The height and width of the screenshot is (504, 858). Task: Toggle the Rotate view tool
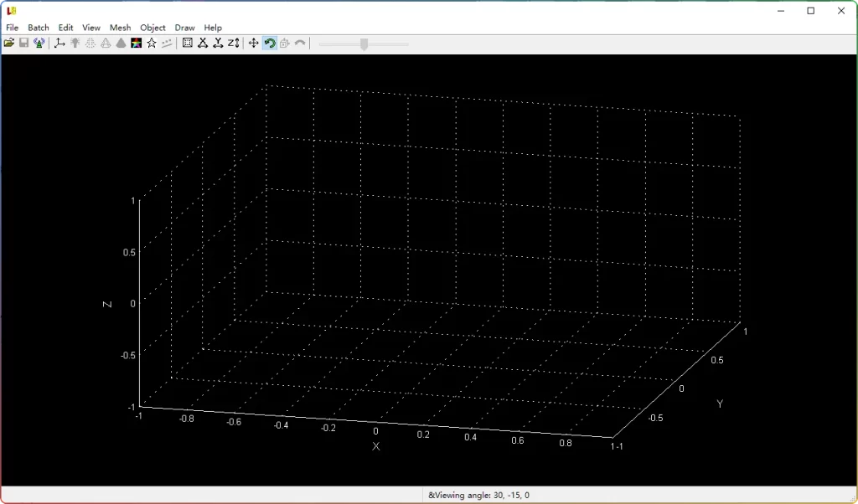click(269, 43)
